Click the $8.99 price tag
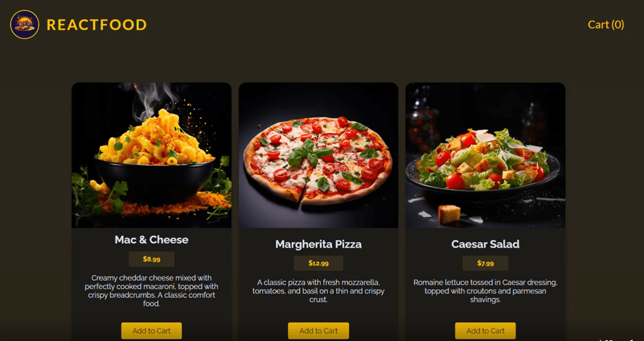This screenshot has height=341, width=644. [151, 259]
